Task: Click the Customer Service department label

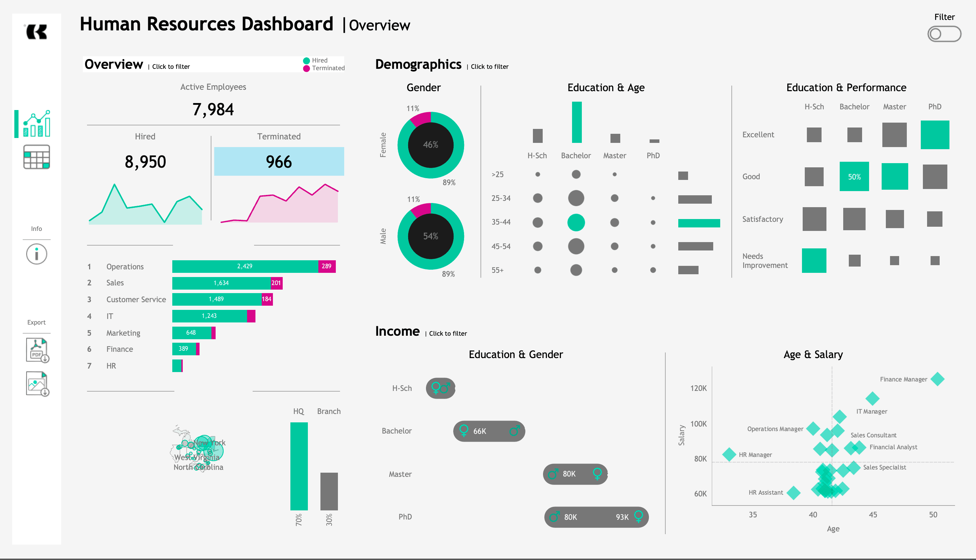Action: [136, 300]
